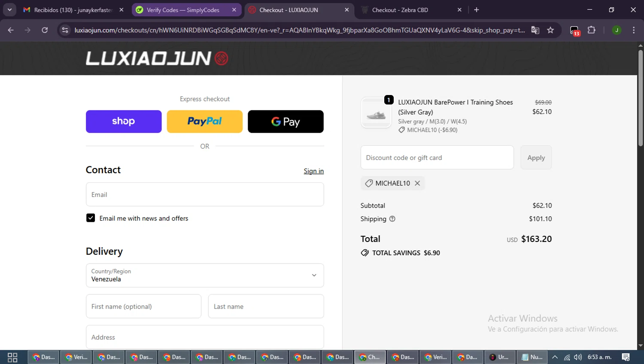Screen dimensions: 644x364
Task: Open the 'Nu...' Notepad taskbar window
Action: pos(532,357)
